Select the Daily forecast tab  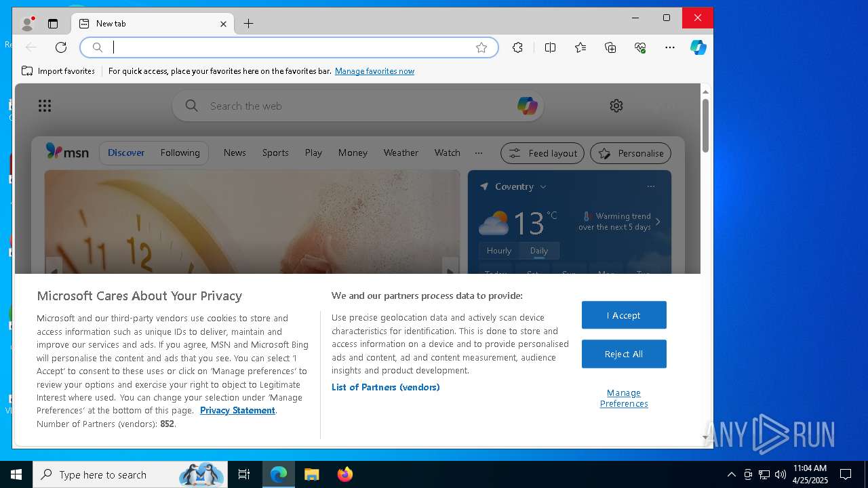[x=539, y=251]
